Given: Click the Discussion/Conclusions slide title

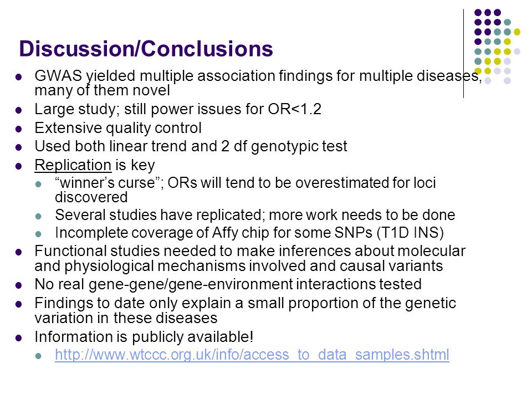Looking at the screenshot, I should point(146,49).
